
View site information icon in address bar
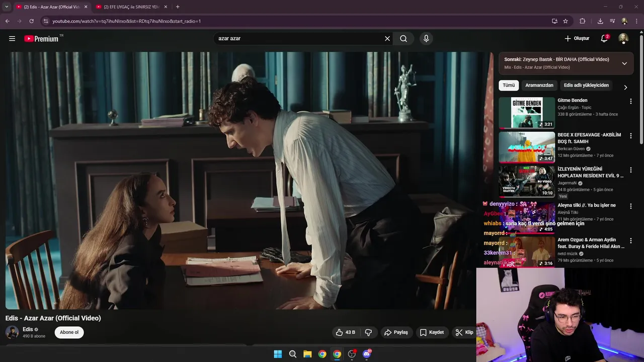(x=45, y=21)
